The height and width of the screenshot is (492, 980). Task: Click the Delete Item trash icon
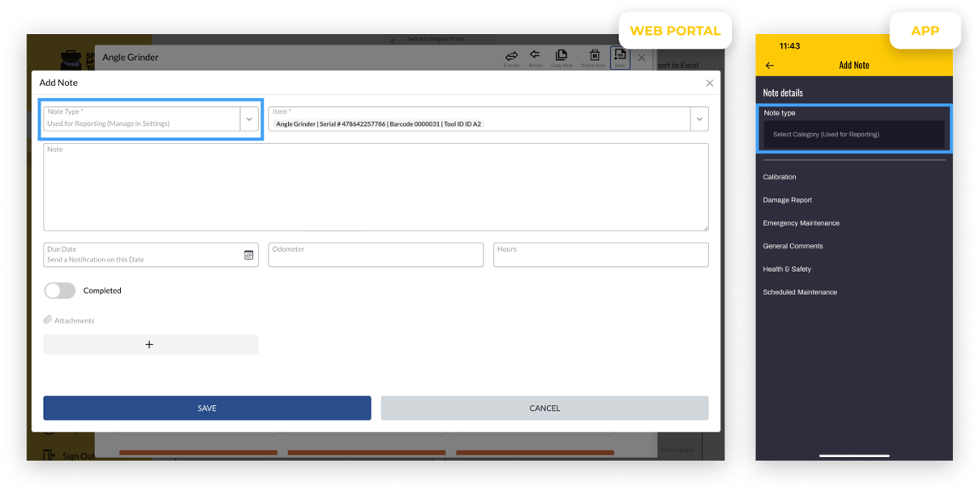click(595, 57)
